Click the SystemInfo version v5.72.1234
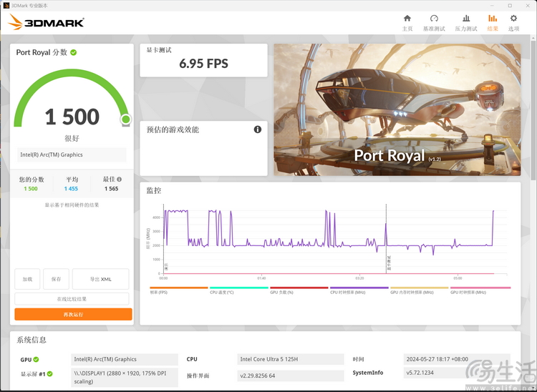Screen dimensions: 537x392 457,373
